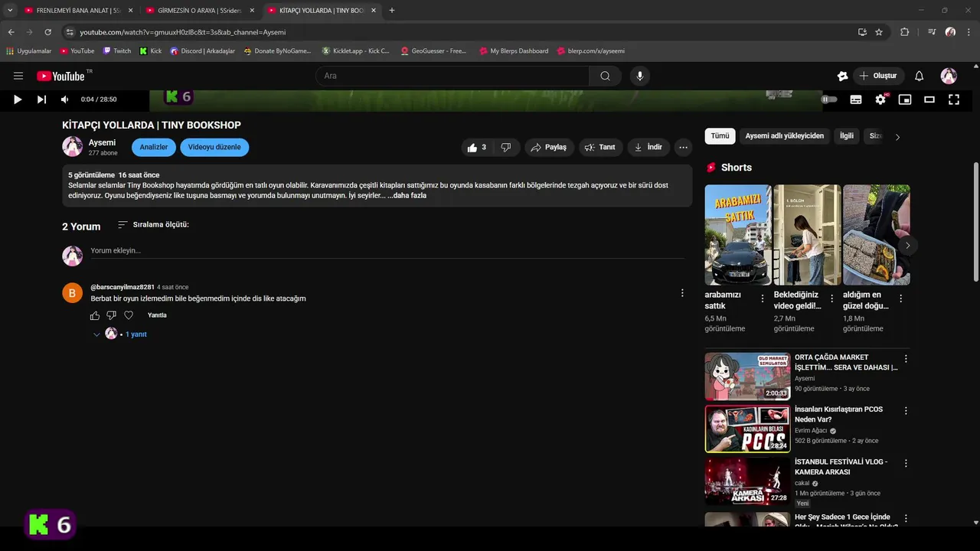Open a new browser tab

(392, 11)
